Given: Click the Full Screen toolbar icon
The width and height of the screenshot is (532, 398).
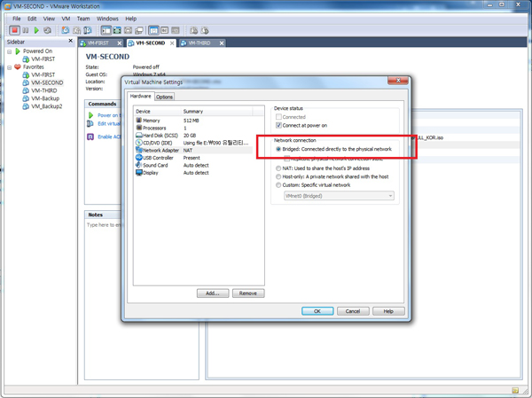Looking at the screenshot, I should click(128, 30).
